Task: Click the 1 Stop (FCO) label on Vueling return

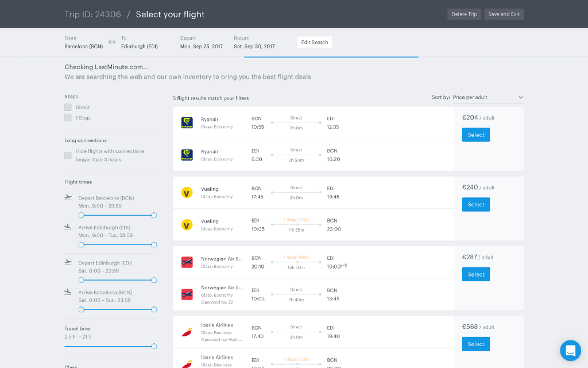Action: pyautogui.click(x=296, y=220)
